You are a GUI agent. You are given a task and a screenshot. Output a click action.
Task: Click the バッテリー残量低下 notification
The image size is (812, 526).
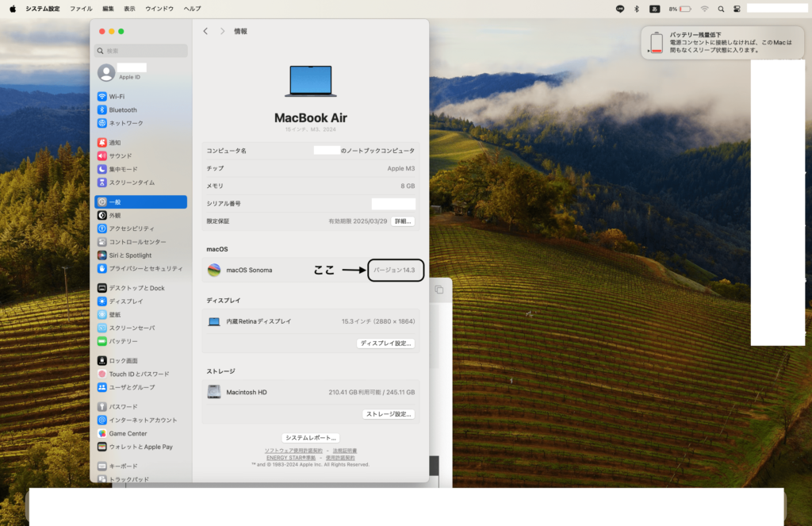pyautogui.click(x=722, y=43)
